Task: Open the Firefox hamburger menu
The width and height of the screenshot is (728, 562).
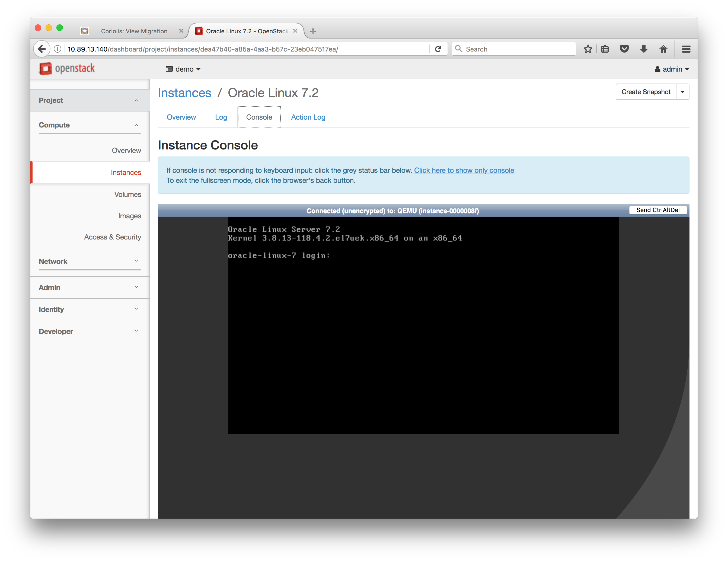Action: (686, 49)
